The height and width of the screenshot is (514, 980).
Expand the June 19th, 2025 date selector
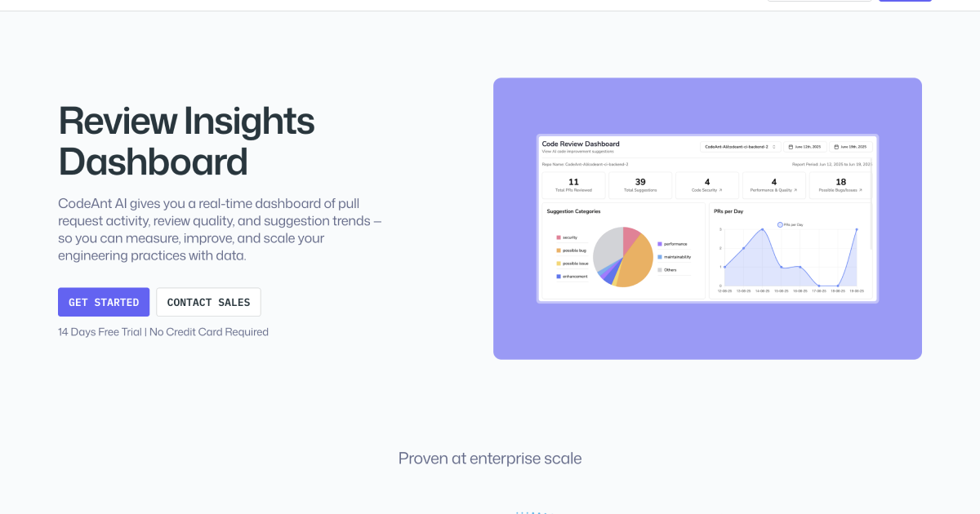pos(851,147)
